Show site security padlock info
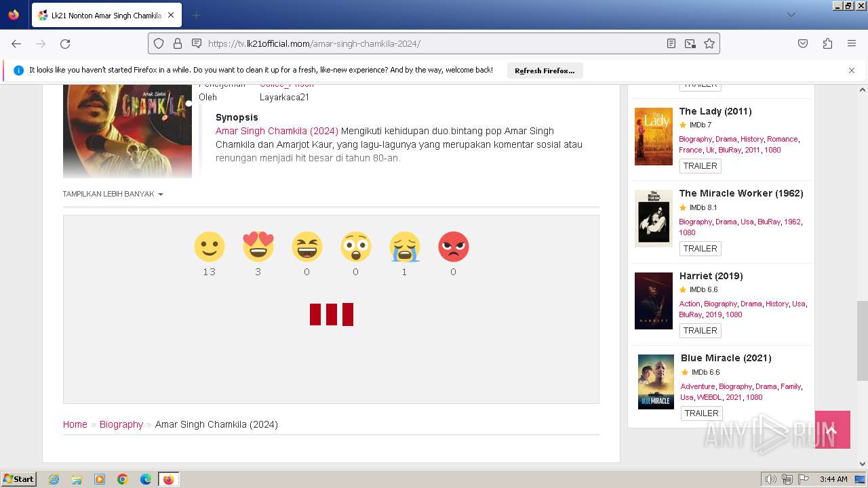868x488 pixels. pyautogui.click(x=178, y=43)
